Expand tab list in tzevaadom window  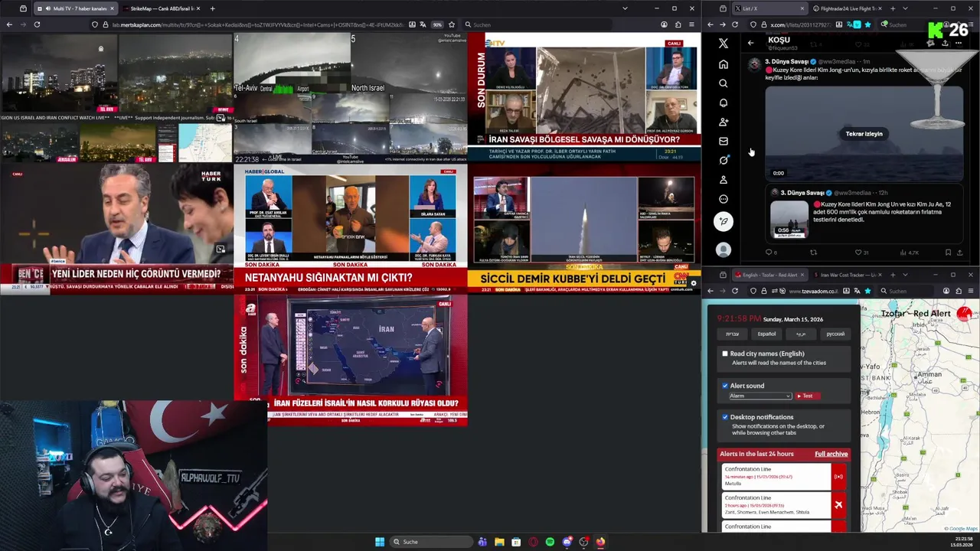point(905,275)
